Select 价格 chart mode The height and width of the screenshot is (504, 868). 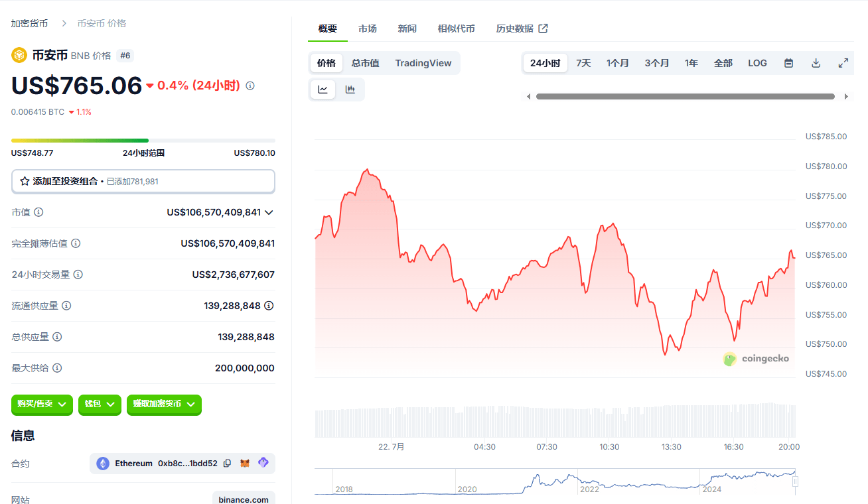pos(326,63)
